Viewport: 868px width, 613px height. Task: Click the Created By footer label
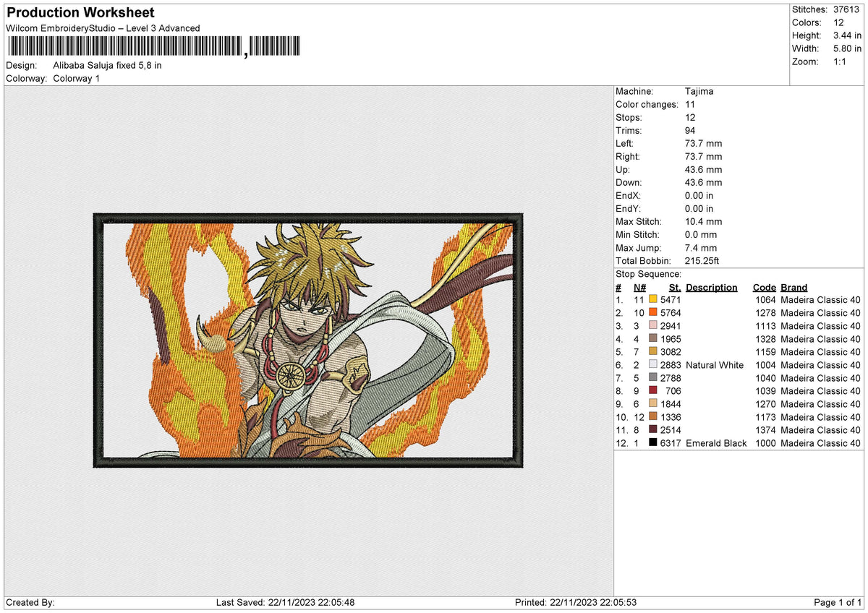pyautogui.click(x=30, y=602)
